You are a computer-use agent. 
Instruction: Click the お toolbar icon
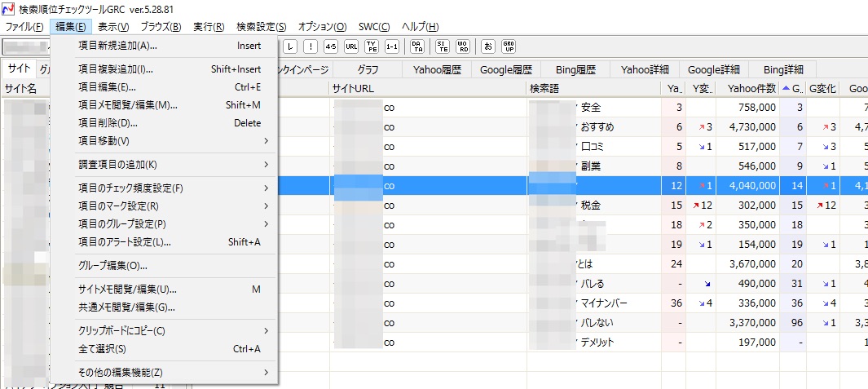tap(488, 46)
